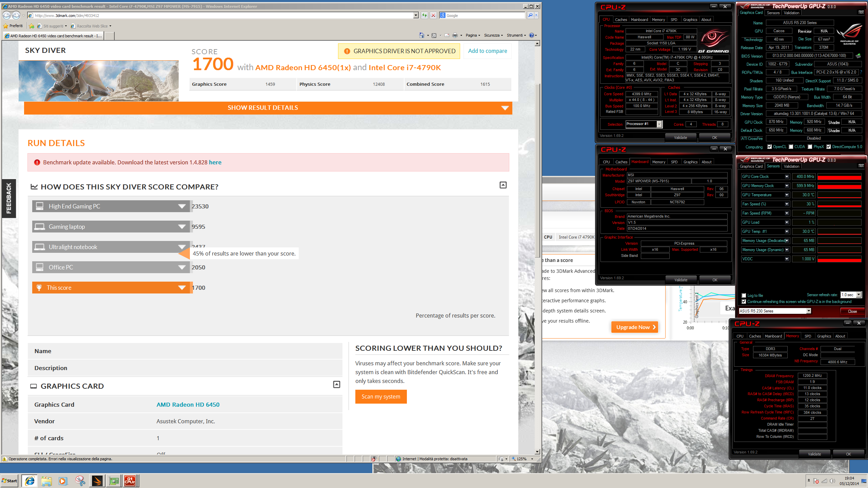This screenshot has width=868, height=488.
Task: Expand the Office PC comparison row
Action: (182, 267)
